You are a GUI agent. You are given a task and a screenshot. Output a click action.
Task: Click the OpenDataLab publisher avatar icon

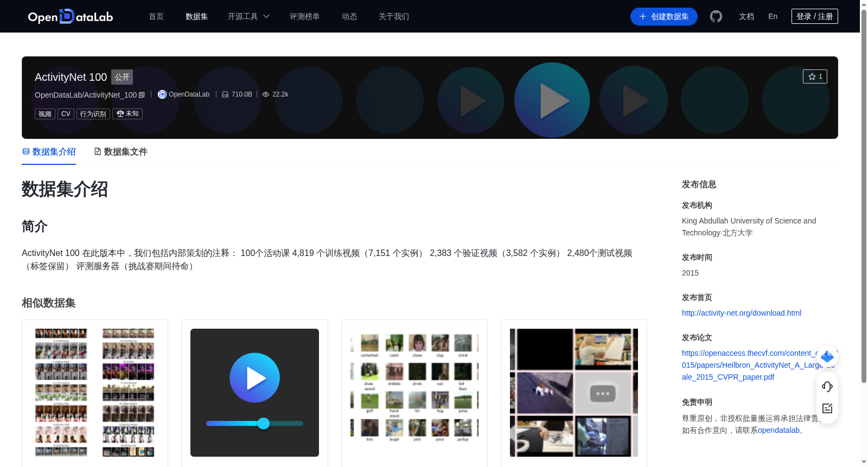point(162,94)
